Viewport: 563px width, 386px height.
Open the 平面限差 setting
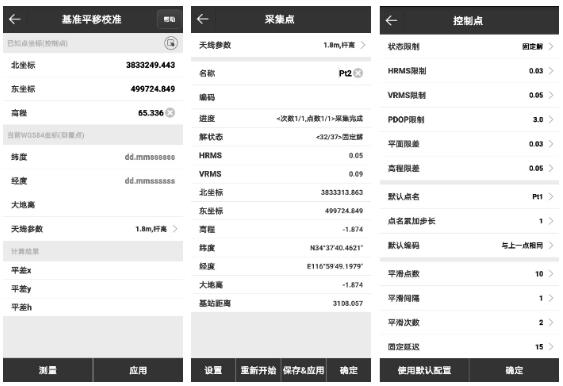(x=469, y=144)
